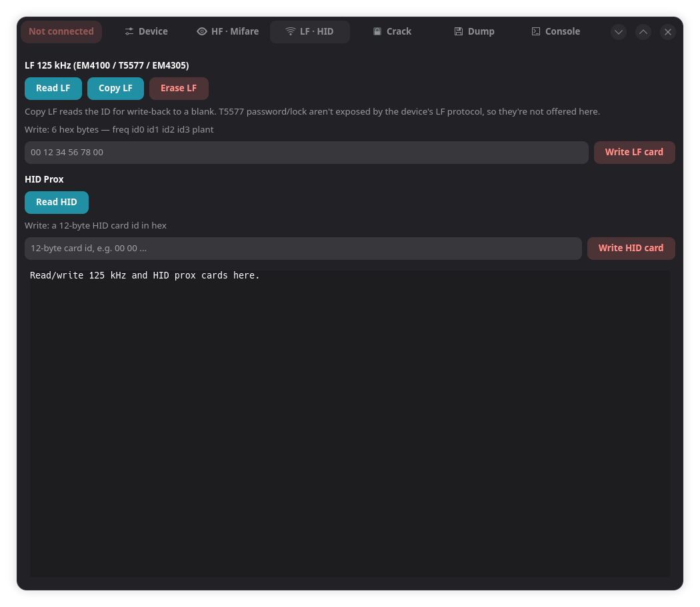Focus the 12-byte HID card id field
700x607 pixels.
click(303, 248)
